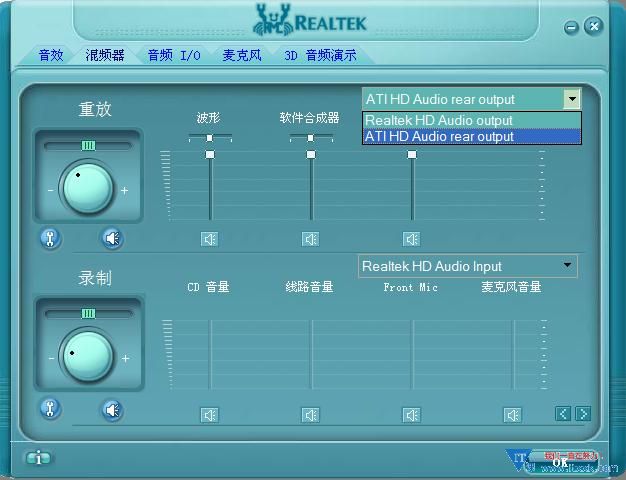Screen dimensions: 626x480
Task: Mute the 软件合成器 channel
Action: pyautogui.click(x=311, y=240)
